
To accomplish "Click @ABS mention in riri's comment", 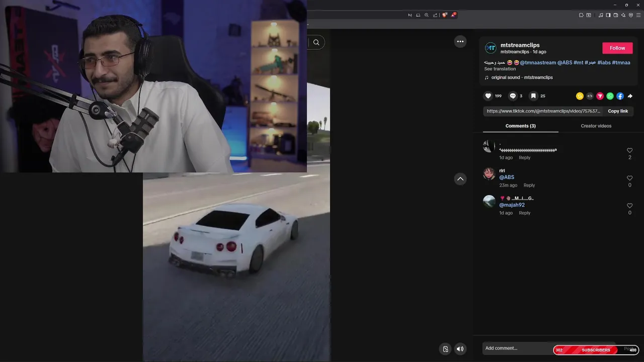I will (507, 177).
